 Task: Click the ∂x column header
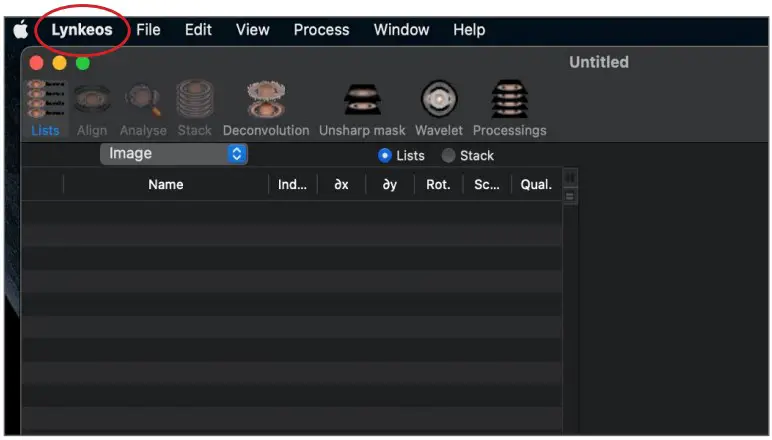[x=341, y=185]
